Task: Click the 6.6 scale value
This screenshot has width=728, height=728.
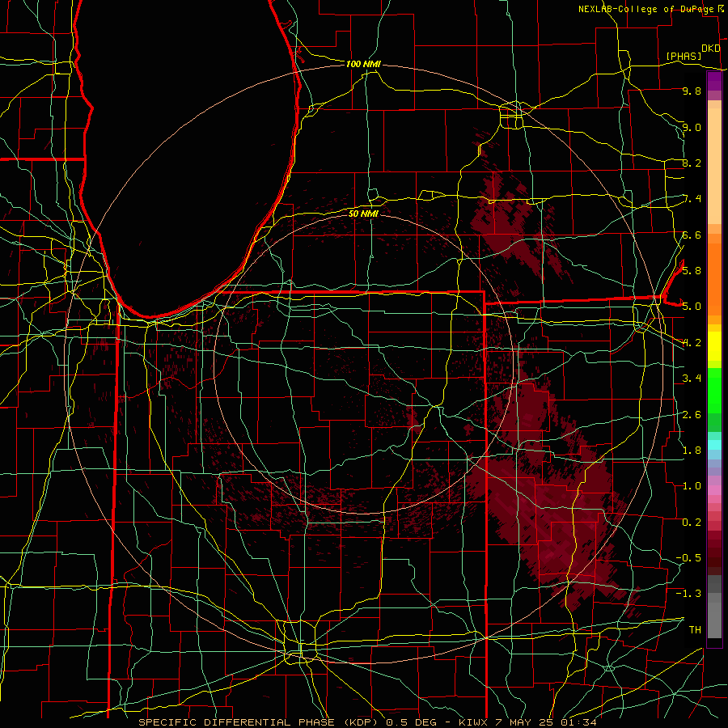Action: (692, 235)
